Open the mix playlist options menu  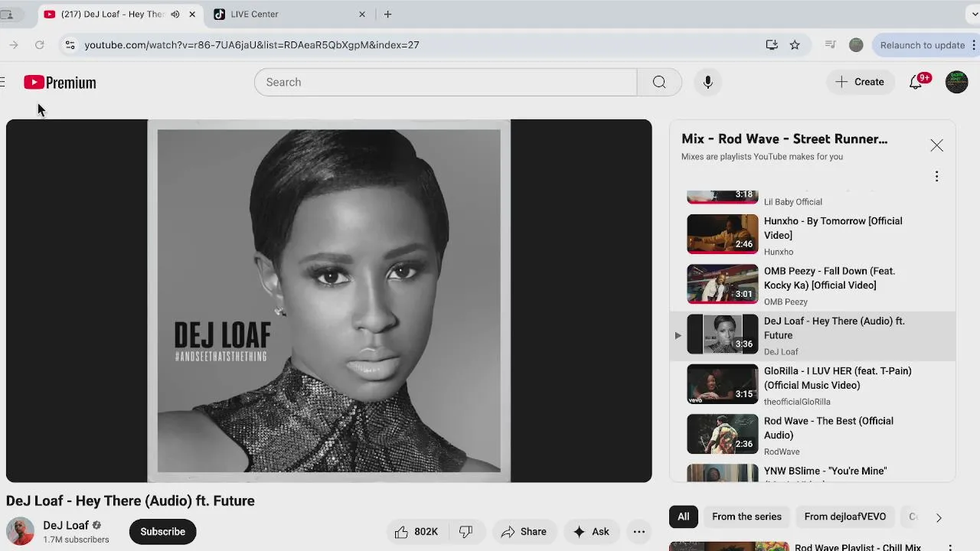936,177
